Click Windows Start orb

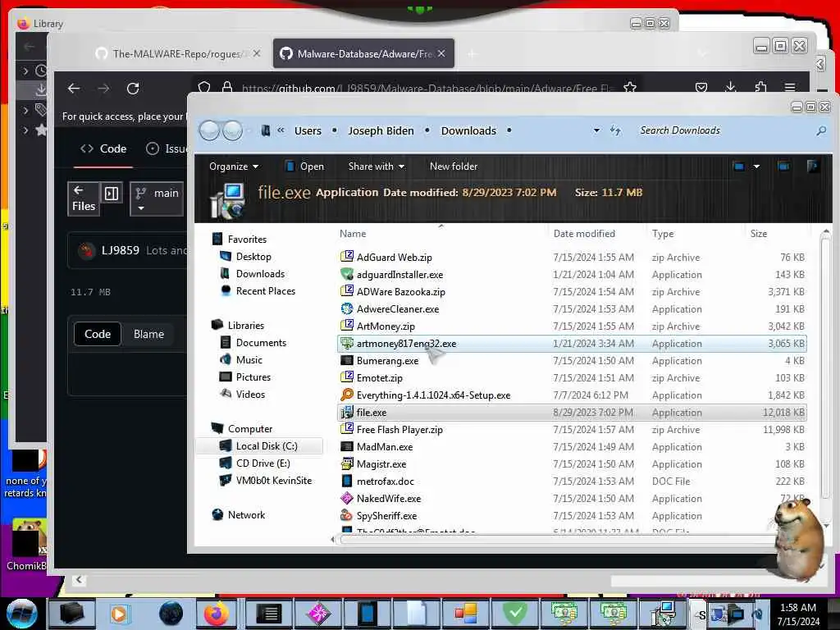click(21, 613)
